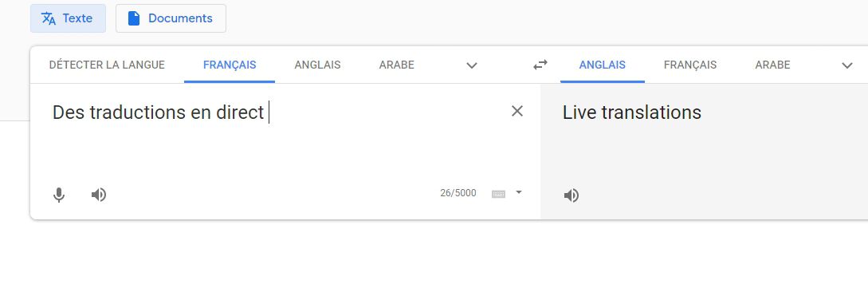Viewport: 868px width, 288px height.
Task: Switch target language to Arabe
Action: [773, 65]
